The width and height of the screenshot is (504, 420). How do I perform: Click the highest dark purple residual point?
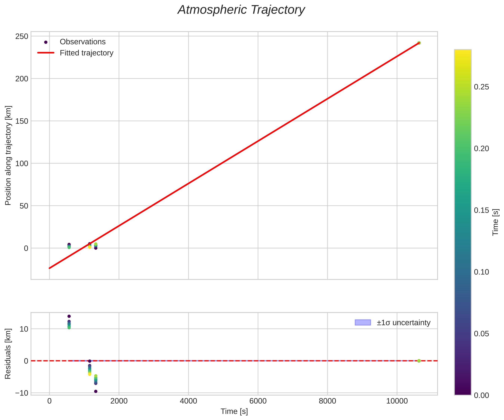(x=69, y=316)
